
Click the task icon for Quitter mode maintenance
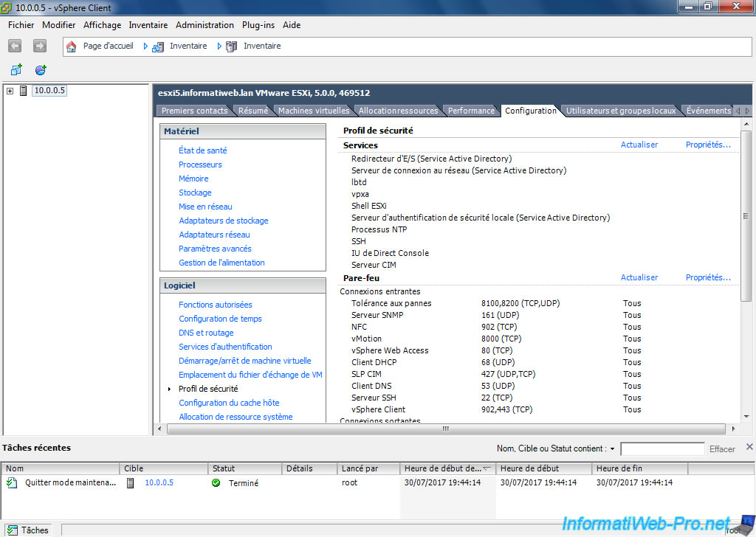click(12, 482)
